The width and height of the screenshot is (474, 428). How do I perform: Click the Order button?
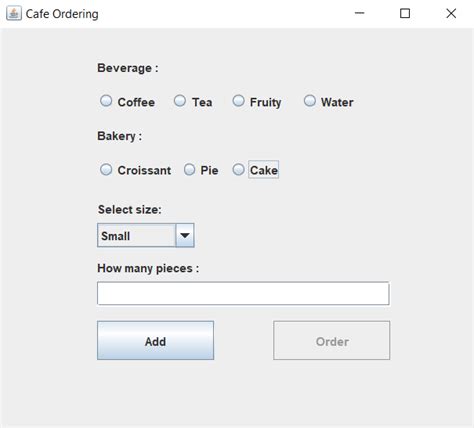pos(332,340)
